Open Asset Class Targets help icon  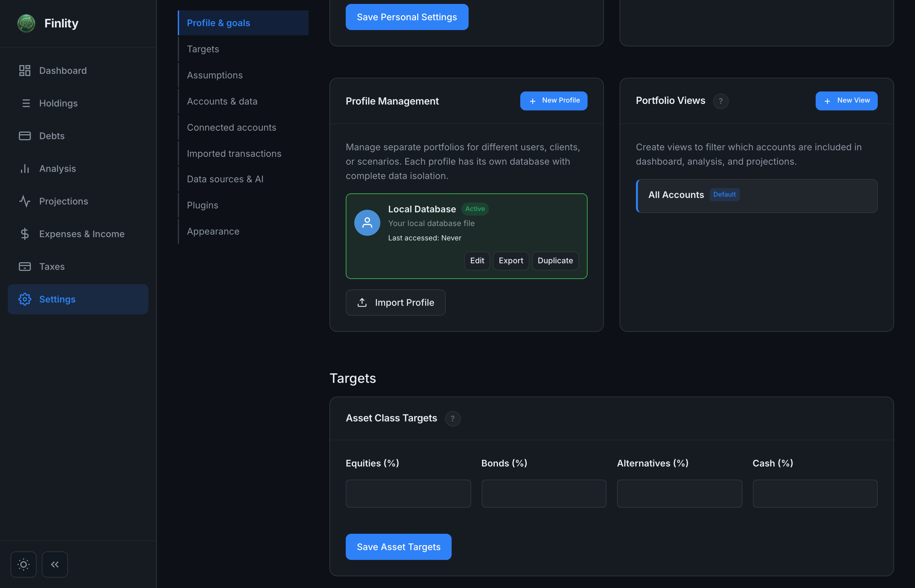coord(453,418)
